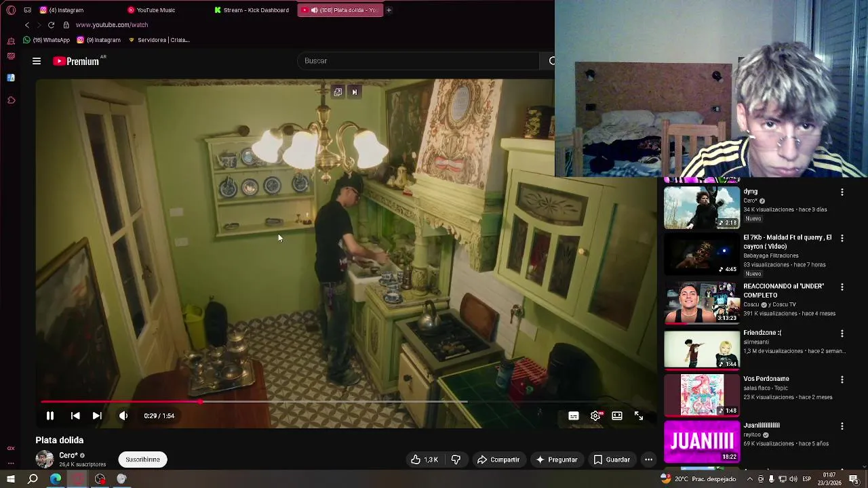Screen dimensions: 868x488
Task: Toggle subtitles on the video player
Action: tap(574, 416)
